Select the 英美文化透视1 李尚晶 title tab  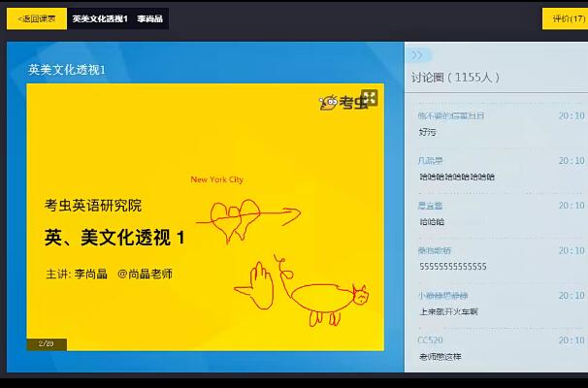[117, 18]
